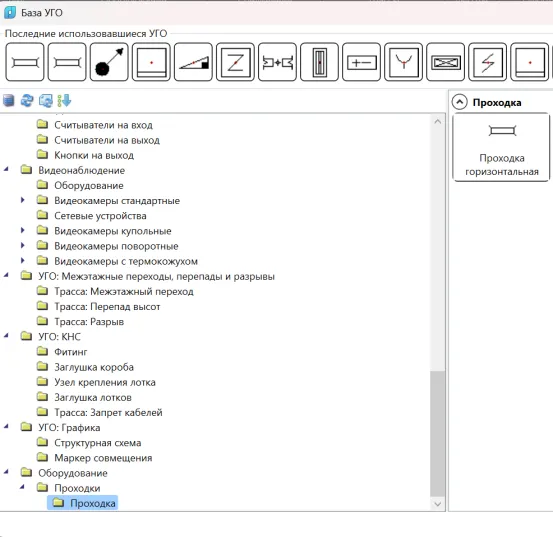Select the black dot with arrow symbol
The image size is (553, 537).
pyautogui.click(x=109, y=62)
